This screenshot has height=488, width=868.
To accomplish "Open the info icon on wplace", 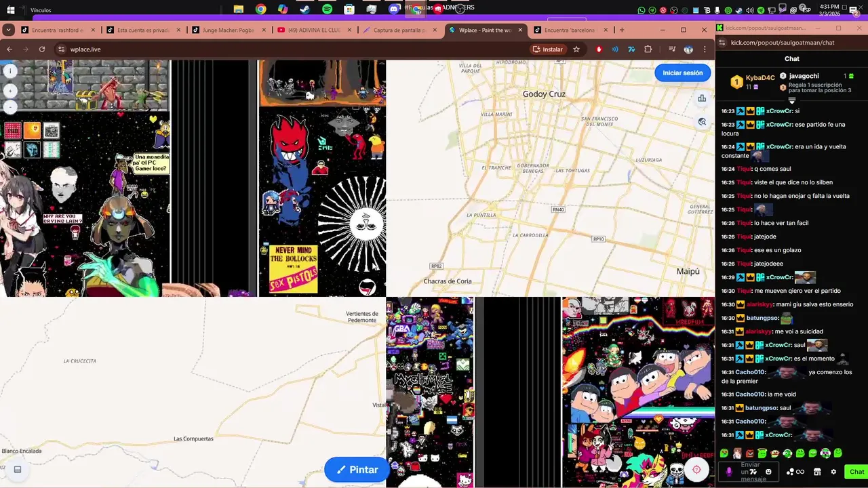I will tap(9, 71).
